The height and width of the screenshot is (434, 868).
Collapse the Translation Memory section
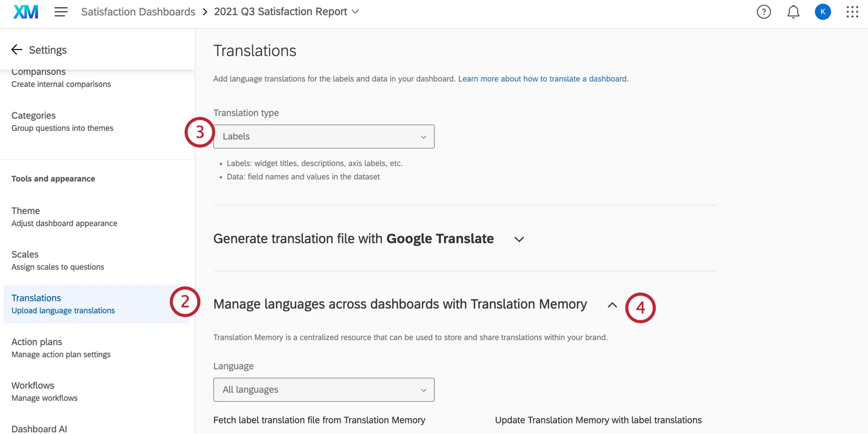click(612, 305)
